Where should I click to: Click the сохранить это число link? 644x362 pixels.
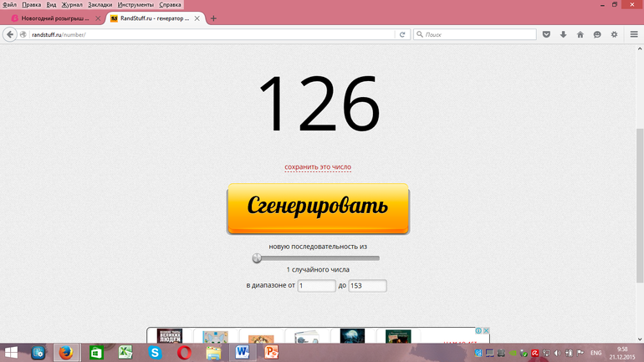point(318,167)
